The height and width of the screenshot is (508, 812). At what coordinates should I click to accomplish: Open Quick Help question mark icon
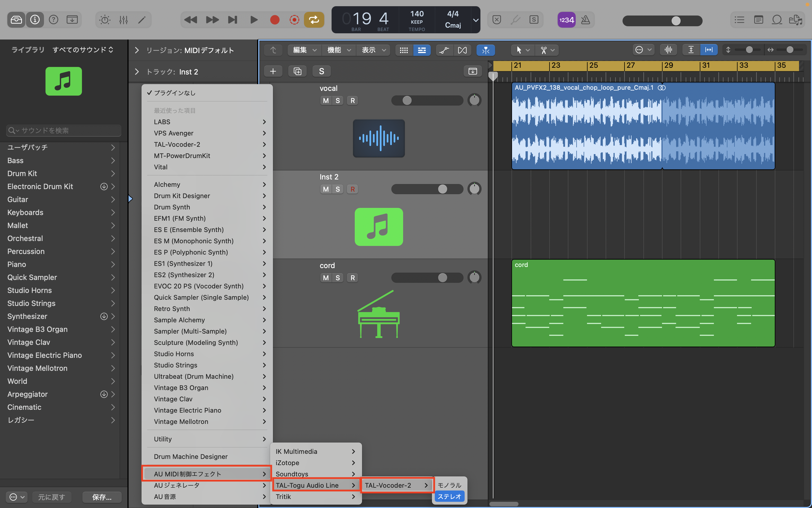tap(54, 20)
